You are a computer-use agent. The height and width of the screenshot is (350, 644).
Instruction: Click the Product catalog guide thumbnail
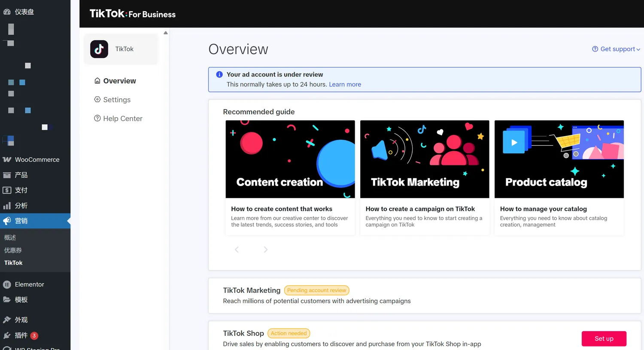pos(559,159)
